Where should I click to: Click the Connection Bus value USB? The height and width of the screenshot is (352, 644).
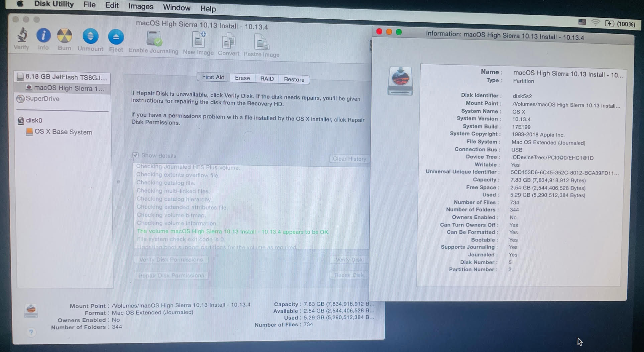[x=517, y=150]
